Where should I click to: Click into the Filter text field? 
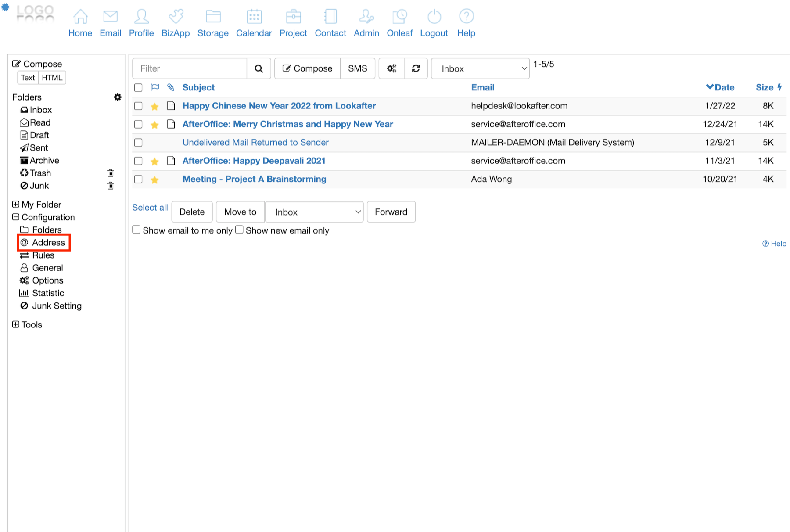coord(190,68)
